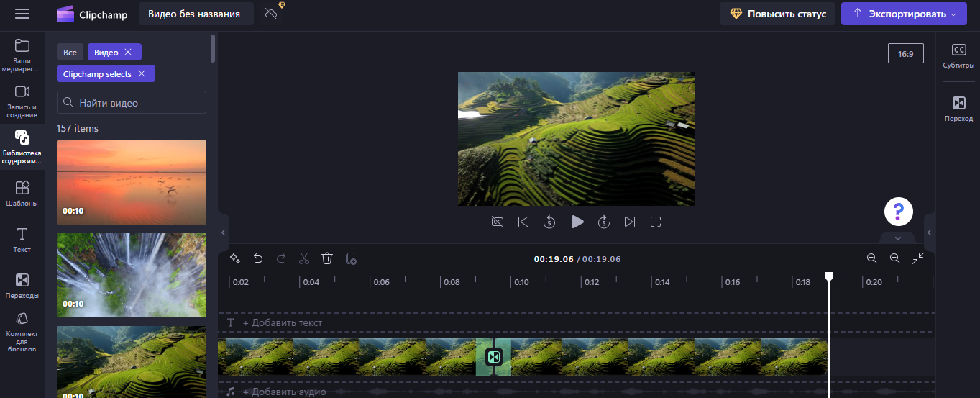
Task: Delete selected clip with trash icon
Action: pyautogui.click(x=327, y=258)
